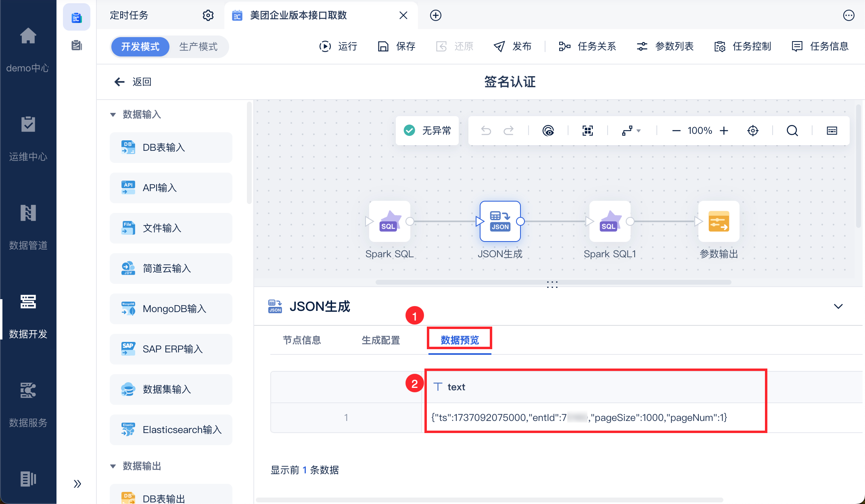
Task: Click the fit-to-screen canvas icon
Action: point(587,131)
